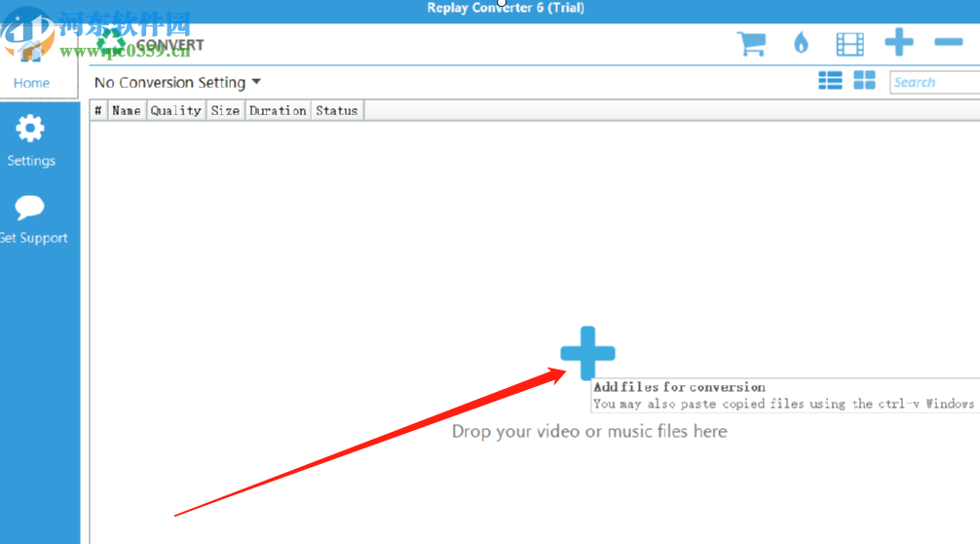Click 'Drop your video or music files here'

point(589,432)
